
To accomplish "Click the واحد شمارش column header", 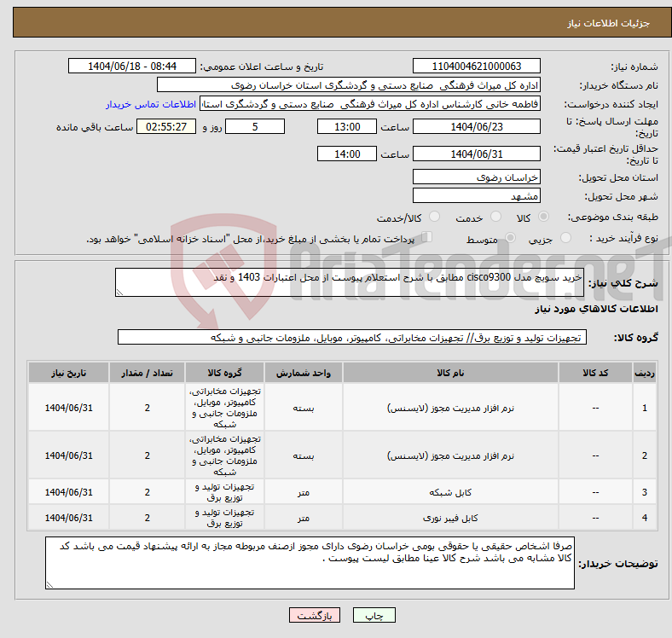I will [x=304, y=373].
